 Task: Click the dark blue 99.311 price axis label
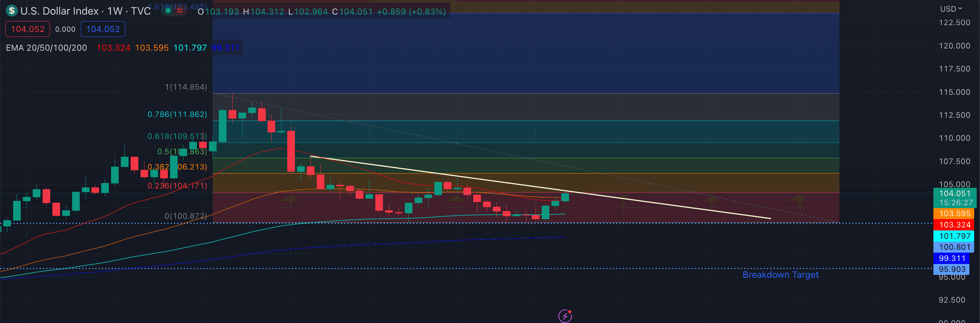coord(951,258)
